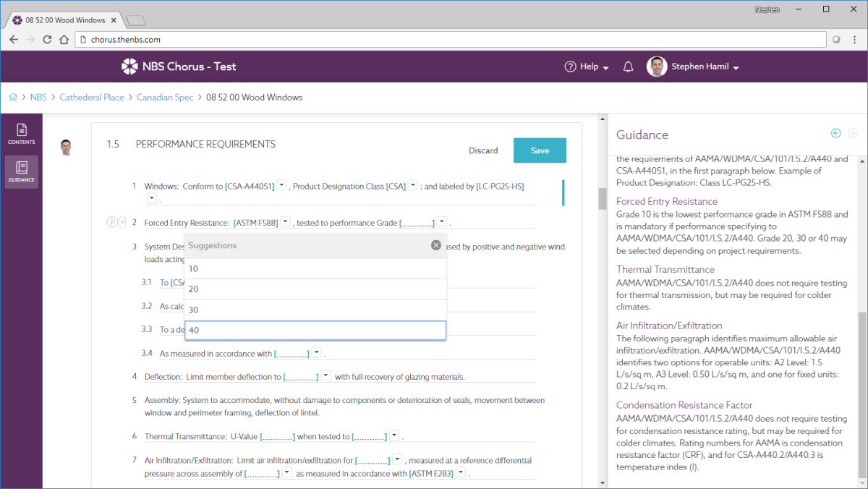
Task: Discard the clause edits
Action: [x=483, y=150]
